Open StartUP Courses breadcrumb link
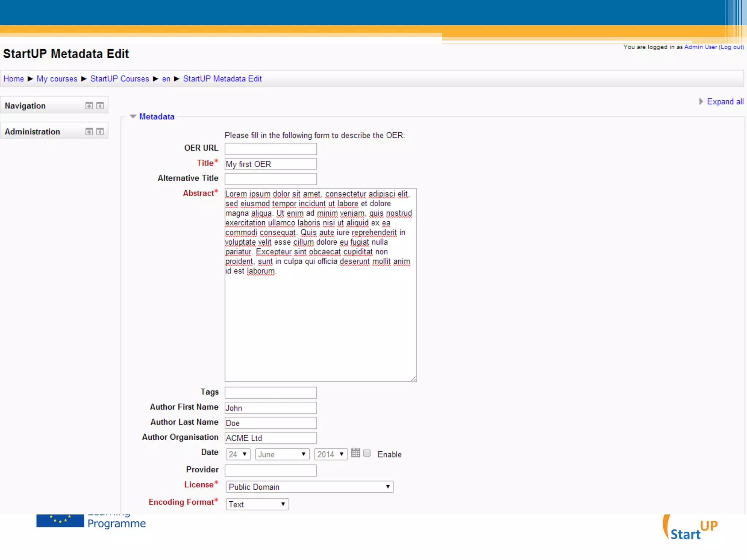This screenshot has height=560, width=747. pos(120,79)
